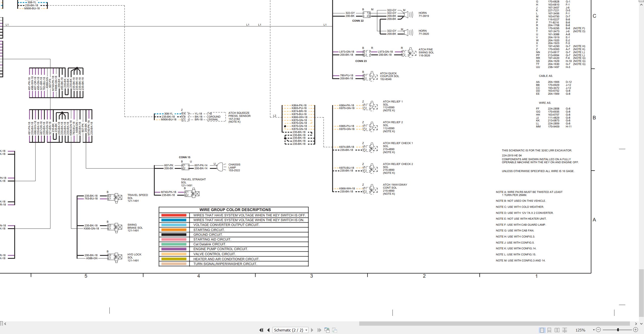
Task: Switch to two-page facing view
Action: click(x=557, y=330)
